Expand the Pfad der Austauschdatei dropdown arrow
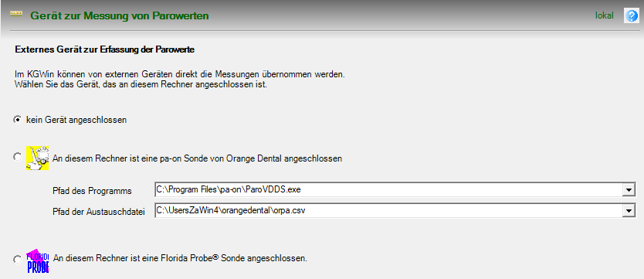Viewport: 644px width, 279px height. click(x=628, y=210)
